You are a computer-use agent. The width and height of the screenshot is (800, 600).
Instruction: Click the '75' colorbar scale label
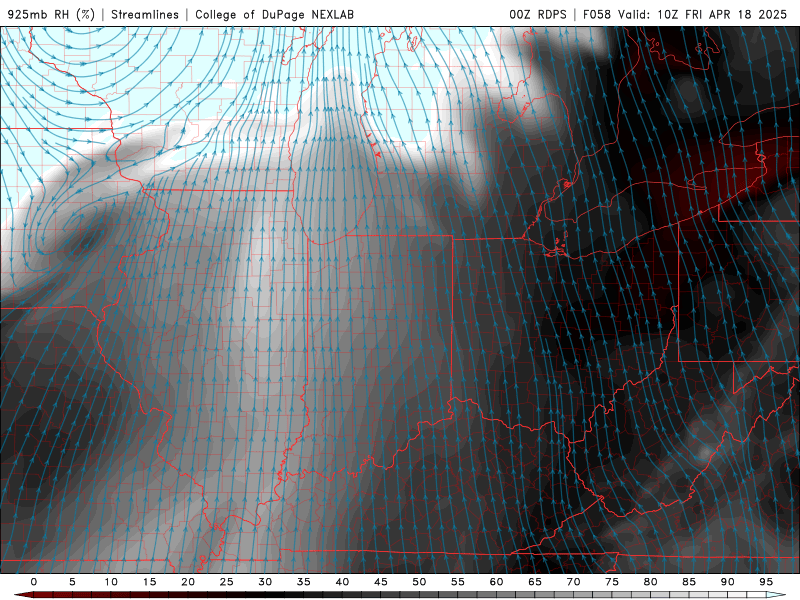coord(612,582)
